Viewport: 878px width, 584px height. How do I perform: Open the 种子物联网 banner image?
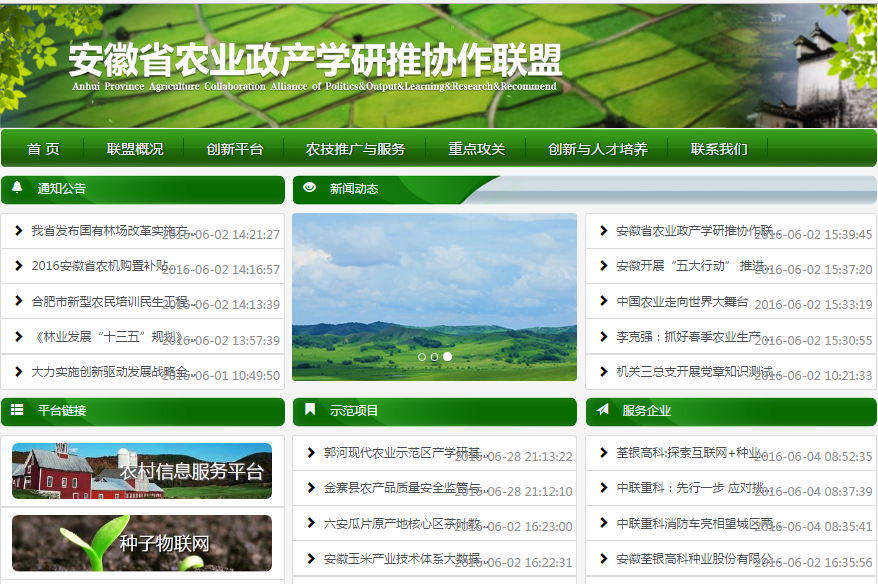(x=142, y=543)
